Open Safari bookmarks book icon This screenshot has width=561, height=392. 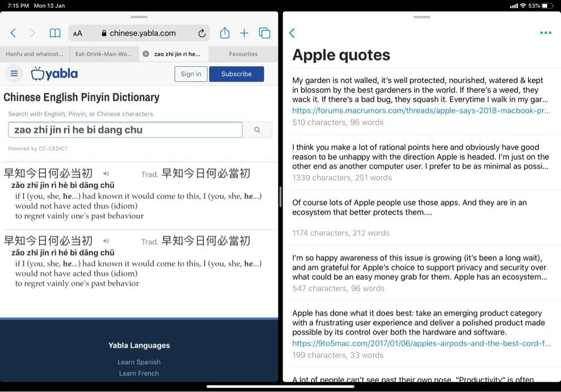tap(55, 33)
